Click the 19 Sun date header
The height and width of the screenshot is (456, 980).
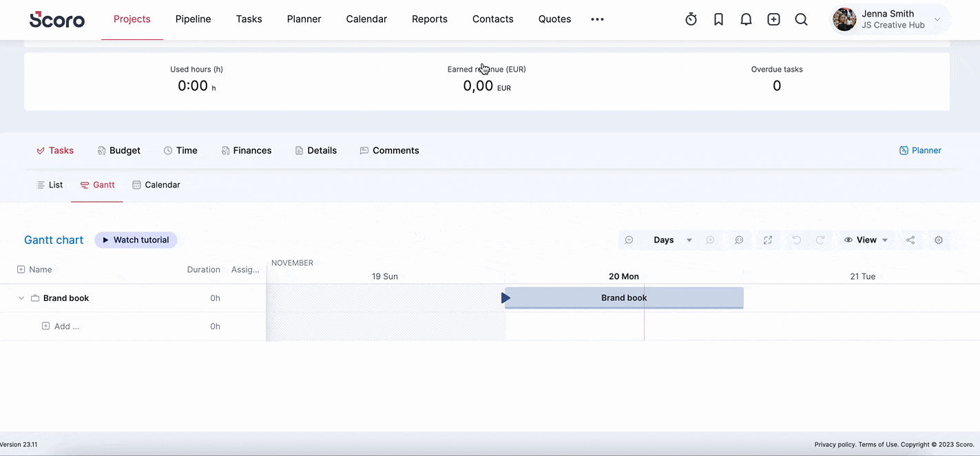tap(385, 276)
